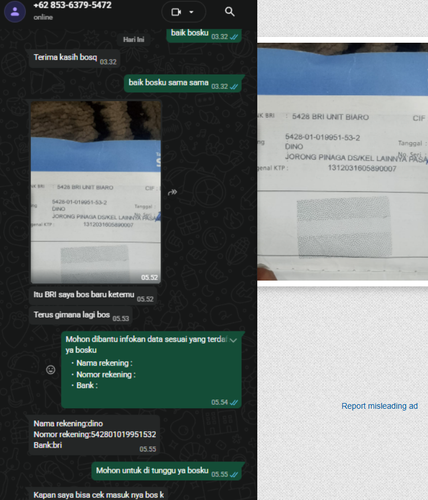Select the message 'Terima kasih bosq'
This screenshot has height=500, width=428.
click(x=74, y=58)
